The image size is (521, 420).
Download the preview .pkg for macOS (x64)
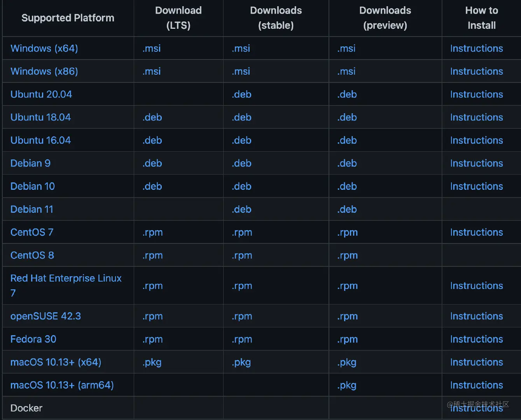(347, 362)
